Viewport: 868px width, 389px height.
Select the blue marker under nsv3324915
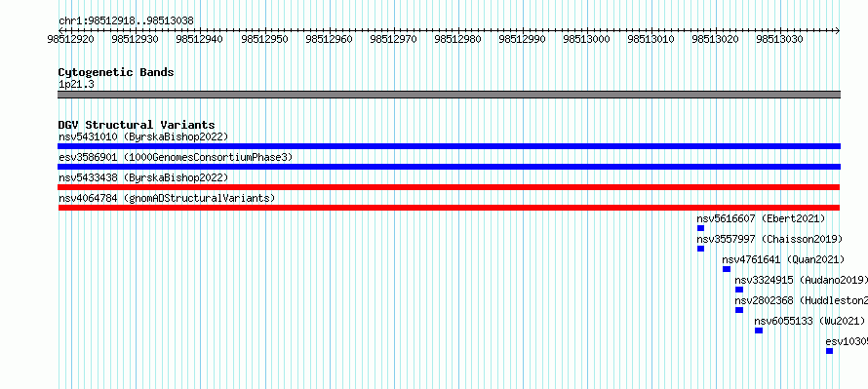click(x=739, y=290)
